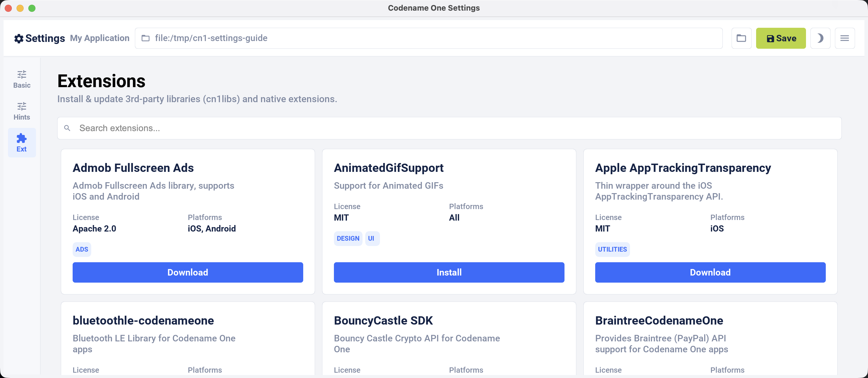
Task: Select the bluetoothle-codenameone card title
Action: pos(143,320)
